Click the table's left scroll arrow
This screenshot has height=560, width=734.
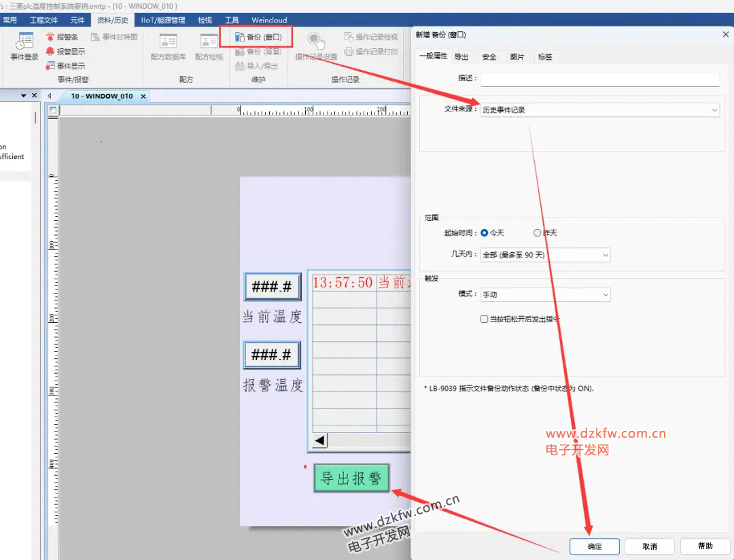click(319, 440)
